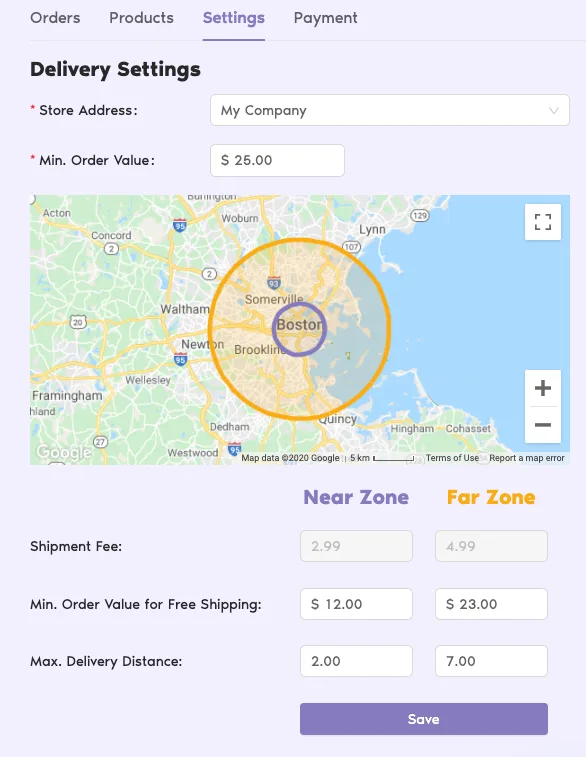
Task: Toggle fullscreen view on the map
Action: coord(543,222)
